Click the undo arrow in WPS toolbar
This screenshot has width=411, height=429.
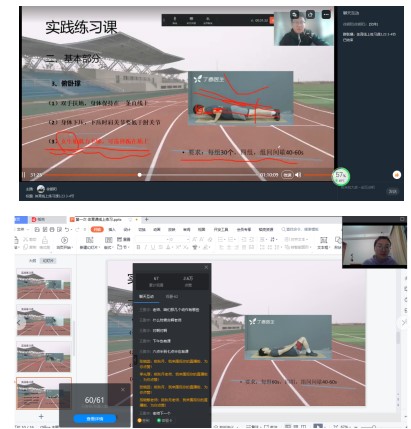click(67, 229)
